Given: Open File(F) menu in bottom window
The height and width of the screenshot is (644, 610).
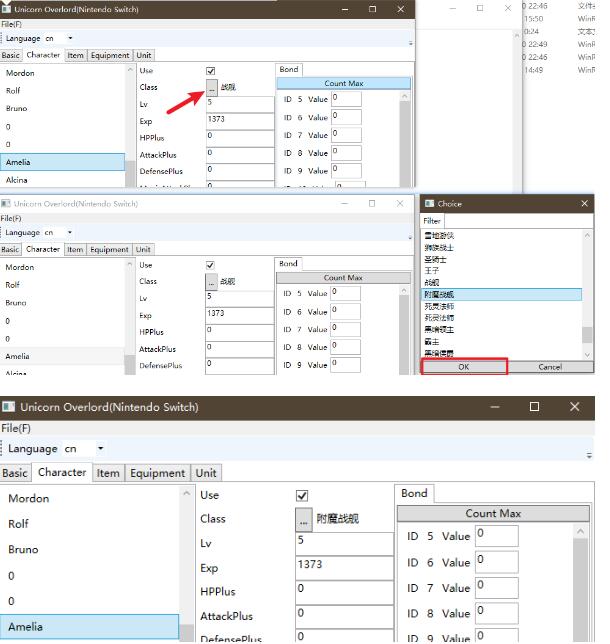Looking at the screenshot, I should pos(16,428).
